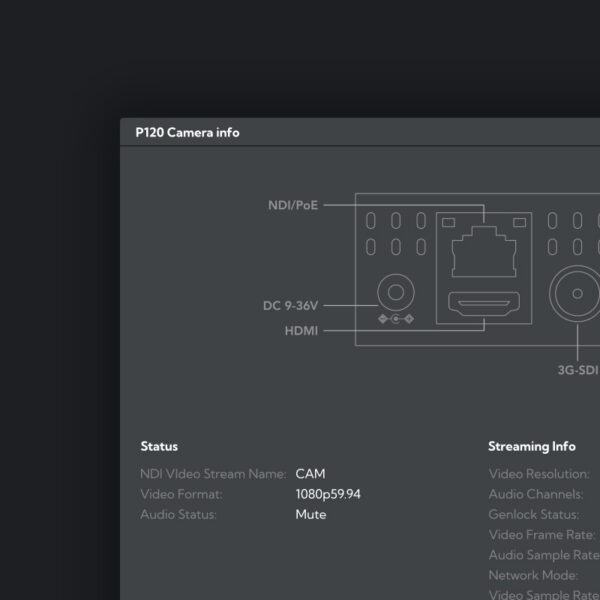The image size is (600, 600).
Task: Click the HDMI port icon in diagram
Action: pos(483,303)
